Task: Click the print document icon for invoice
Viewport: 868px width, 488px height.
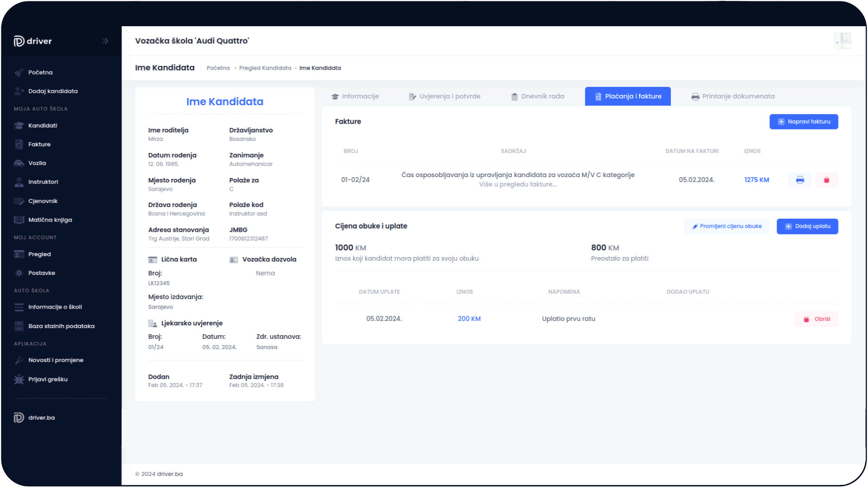Action: tap(800, 179)
